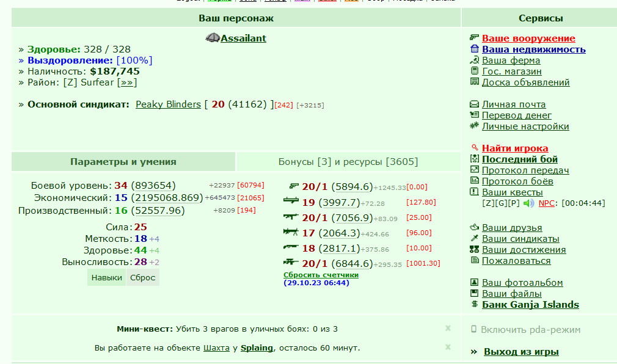Click the magnifier icon beside Найти игрока
This screenshot has height=364, width=617.
click(475, 148)
